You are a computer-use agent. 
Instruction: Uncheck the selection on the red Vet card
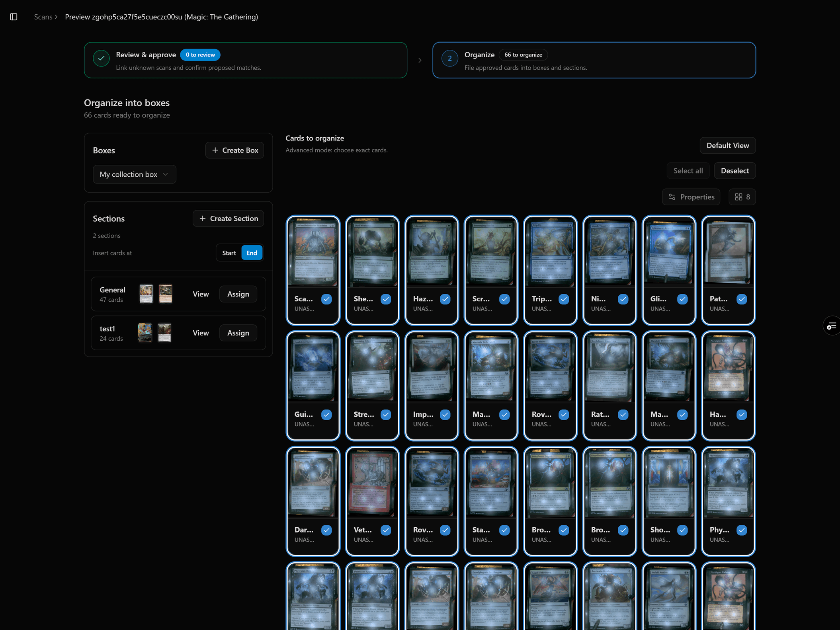pos(385,530)
